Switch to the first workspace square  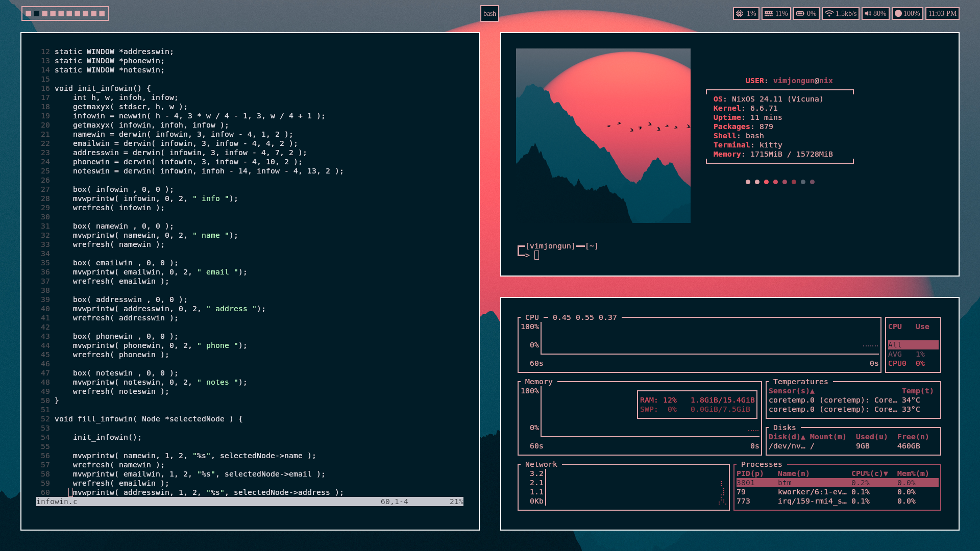pyautogui.click(x=29, y=14)
